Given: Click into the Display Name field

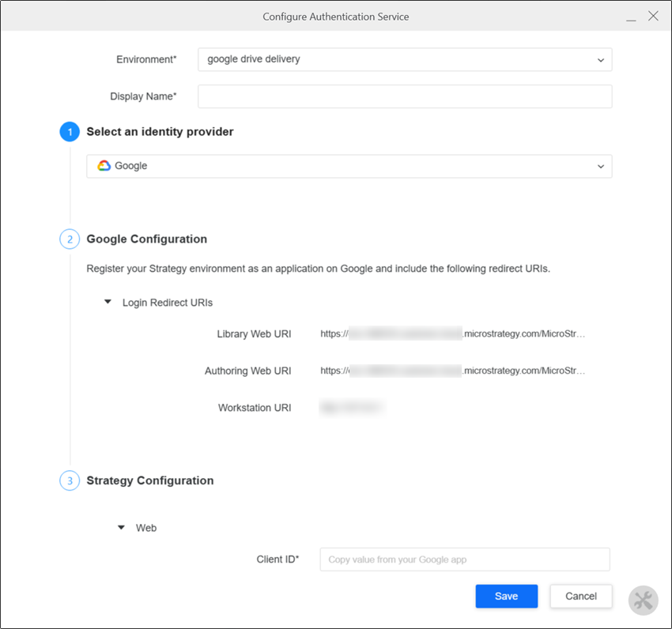Looking at the screenshot, I should (404, 96).
